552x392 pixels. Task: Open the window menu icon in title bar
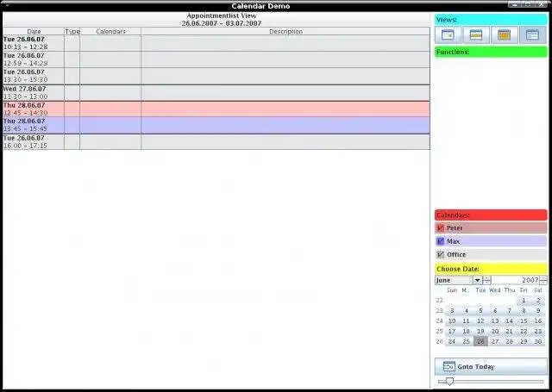click(8, 6)
